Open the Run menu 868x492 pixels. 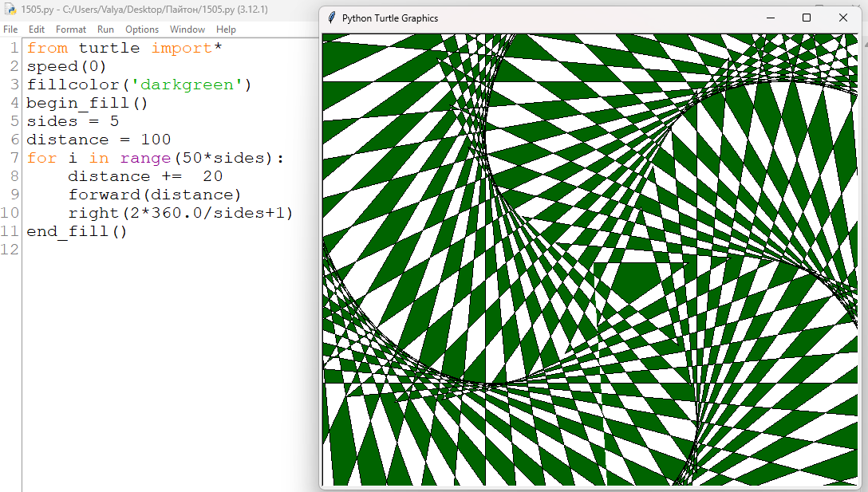point(105,30)
